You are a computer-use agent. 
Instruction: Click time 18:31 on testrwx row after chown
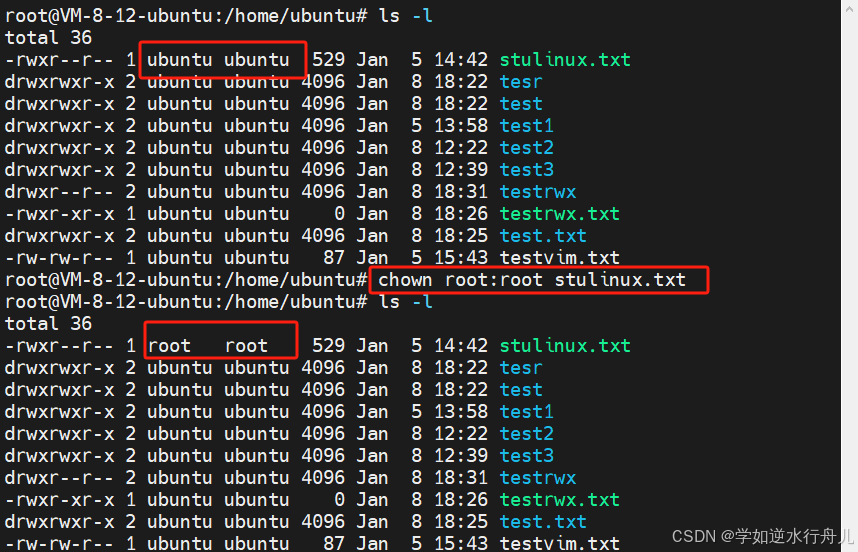[461, 478]
